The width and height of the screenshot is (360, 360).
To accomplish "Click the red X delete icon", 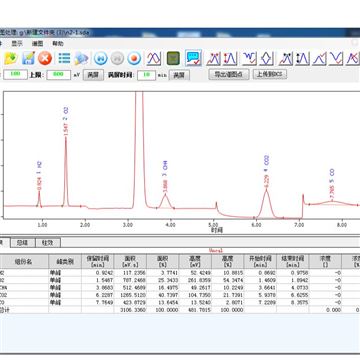I will coord(45,58).
